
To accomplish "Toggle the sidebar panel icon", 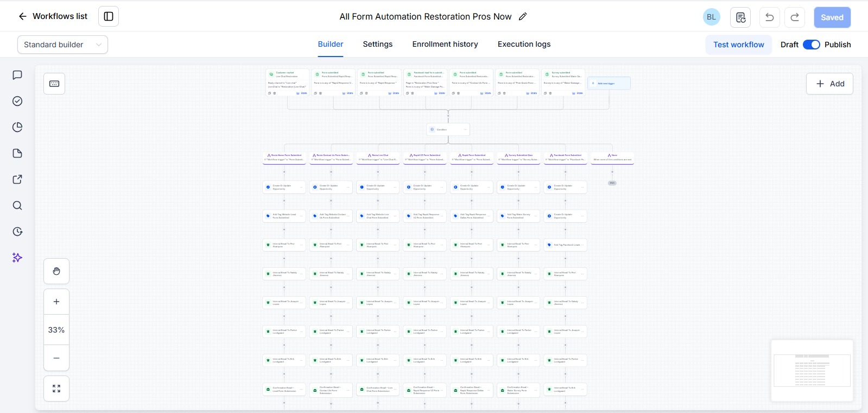I will (109, 16).
